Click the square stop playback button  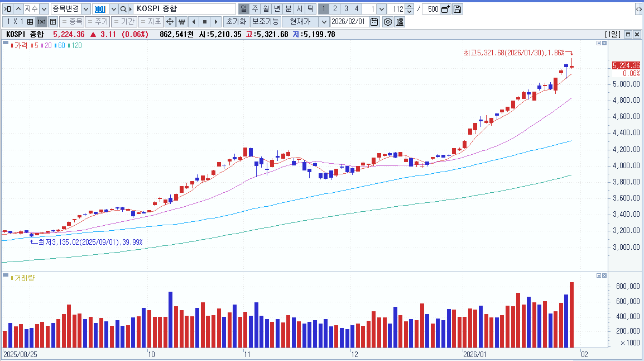click(x=205, y=22)
